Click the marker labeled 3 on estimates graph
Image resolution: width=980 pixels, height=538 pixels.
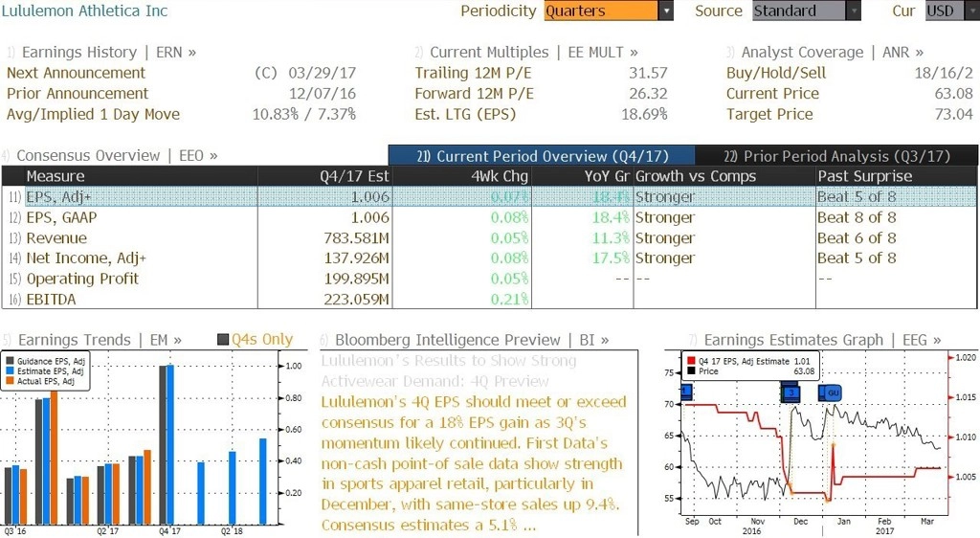click(791, 393)
